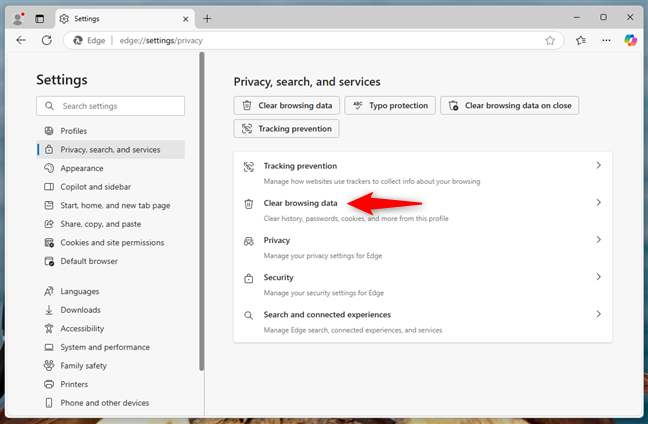Click the lock icon beside Security row
This screenshot has width=648, height=424.
(x=248, y=279)
